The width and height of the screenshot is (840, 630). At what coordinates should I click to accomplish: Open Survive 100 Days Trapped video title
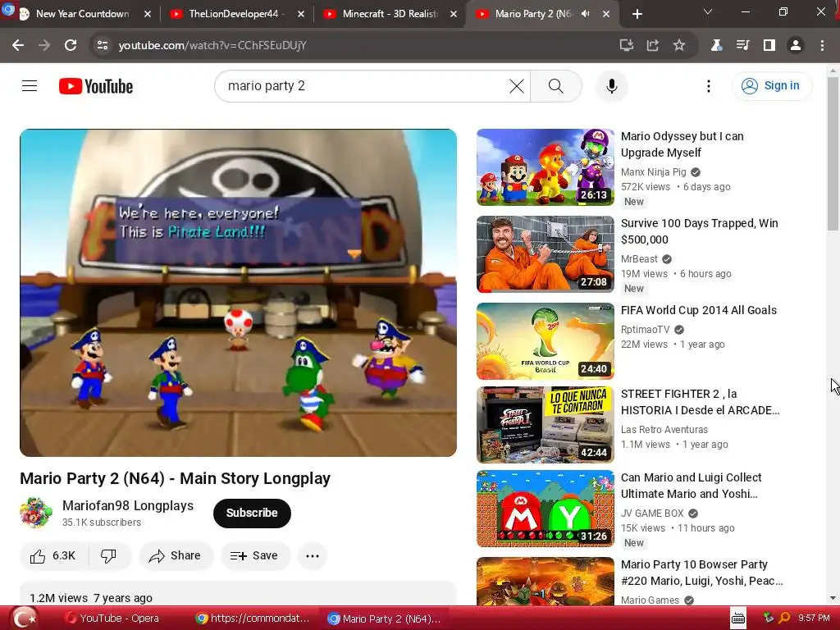[x=699, y=231]
